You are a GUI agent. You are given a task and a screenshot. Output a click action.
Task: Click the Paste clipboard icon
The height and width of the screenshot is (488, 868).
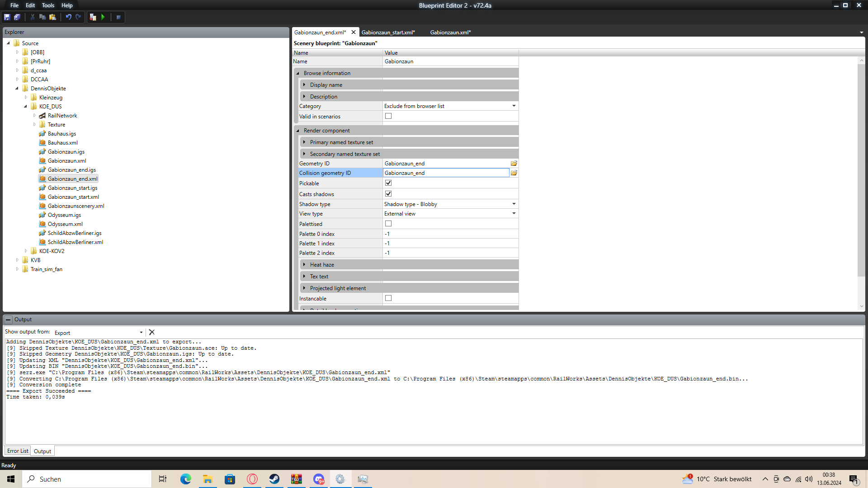[52, 17]
